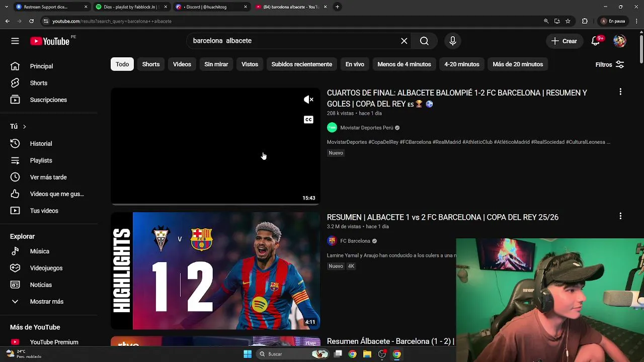Open the Chrome extensions puzzle icon
Viewport: 644px width, 362px height.
click(585, 21)
